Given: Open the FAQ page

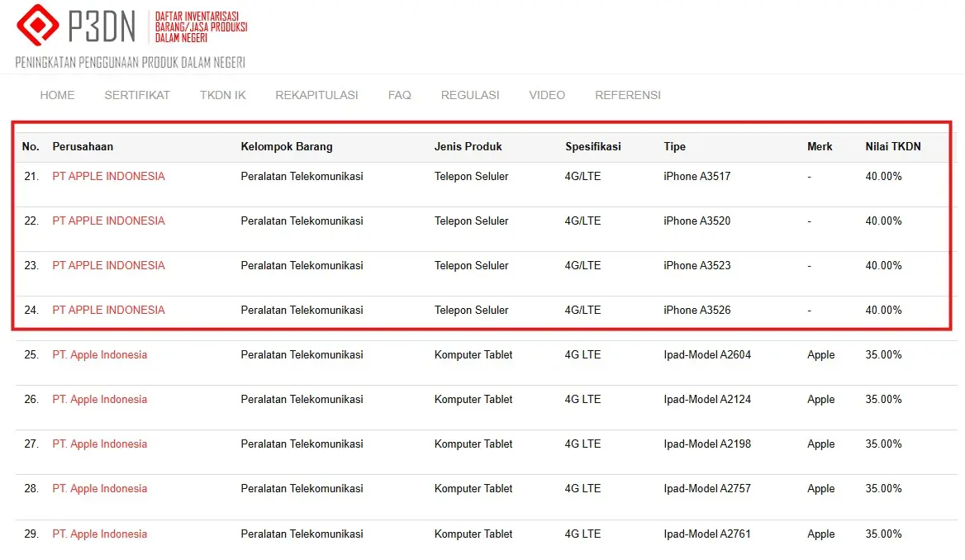Looking at the screenshot, I should [x=399, y=95].
